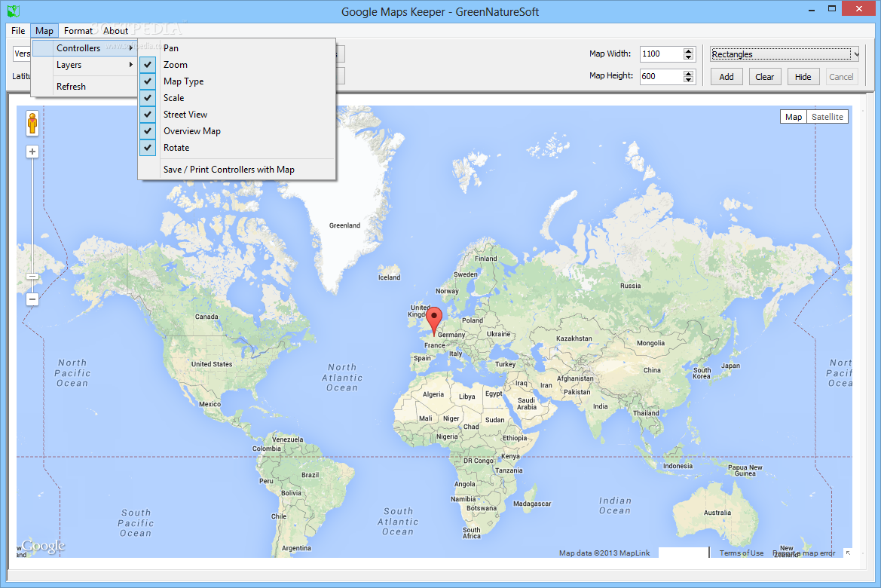Click the Madagascar label on map
The height and width of the screenshot is (588, 881).
click(532, 504)
